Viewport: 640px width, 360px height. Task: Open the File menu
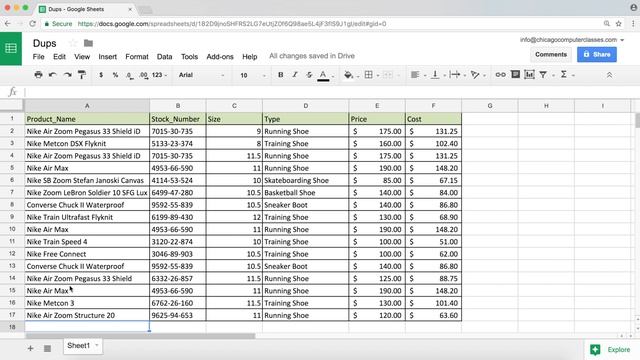tap(38, 57)
